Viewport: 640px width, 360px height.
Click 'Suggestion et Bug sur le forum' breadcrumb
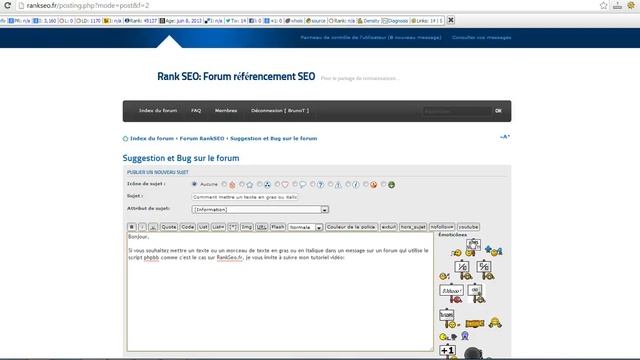[273, 138]
